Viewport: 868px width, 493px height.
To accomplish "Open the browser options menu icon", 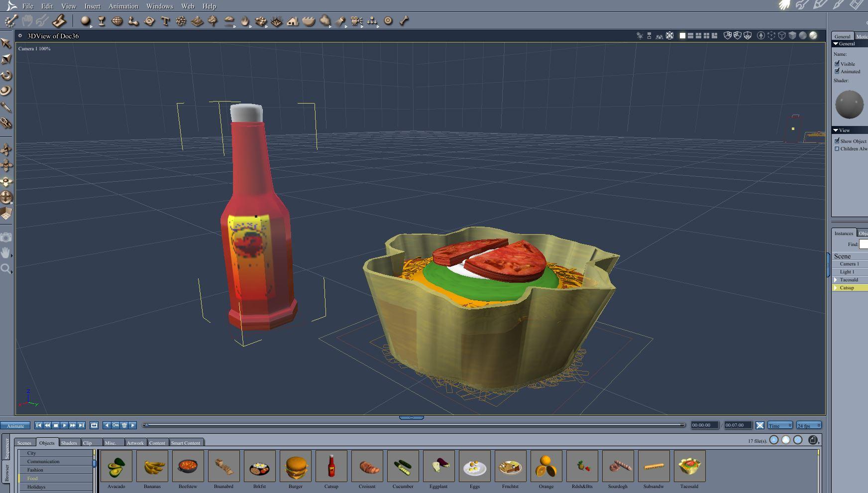I will point(813,440).
